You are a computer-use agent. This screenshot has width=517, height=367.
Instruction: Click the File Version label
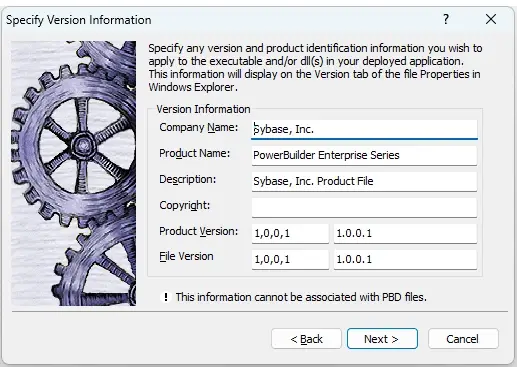click(x=186, y=257)
